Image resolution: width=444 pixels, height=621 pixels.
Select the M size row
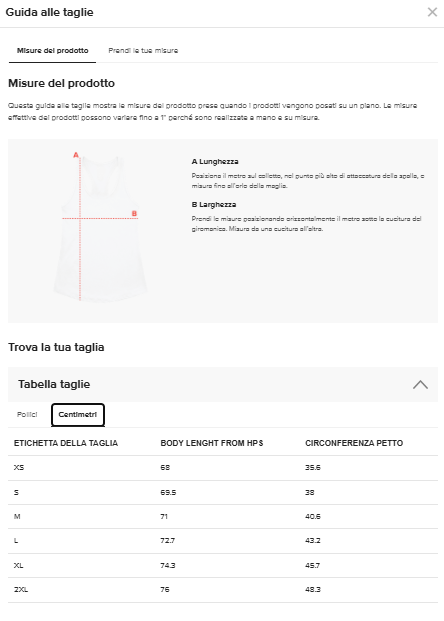point(223,516)
